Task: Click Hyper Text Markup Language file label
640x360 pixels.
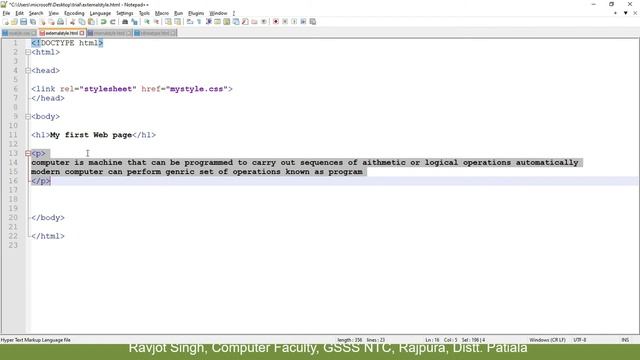Action: tap(36, 340)
